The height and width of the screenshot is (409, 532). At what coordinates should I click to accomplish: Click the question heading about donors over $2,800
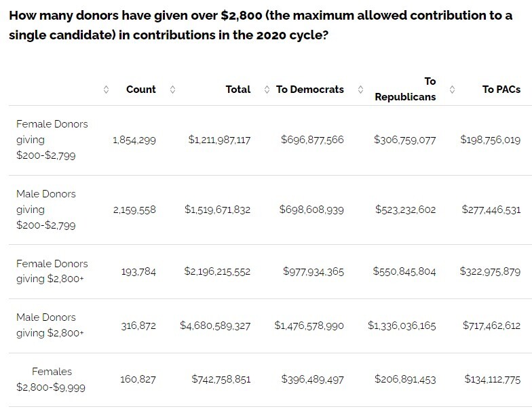[x=261, y=25]
